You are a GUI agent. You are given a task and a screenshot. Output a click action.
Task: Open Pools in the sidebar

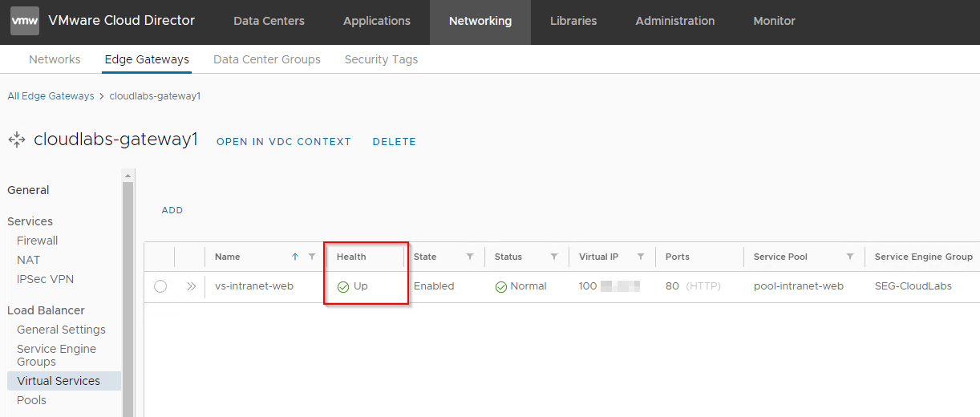pos(31,400)
